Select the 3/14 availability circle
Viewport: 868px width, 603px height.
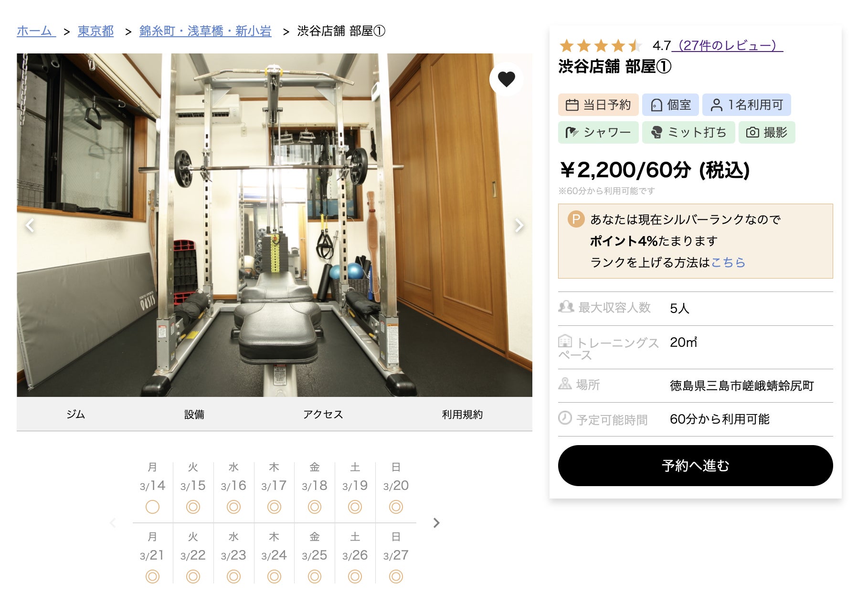click(x=152, y=507)
